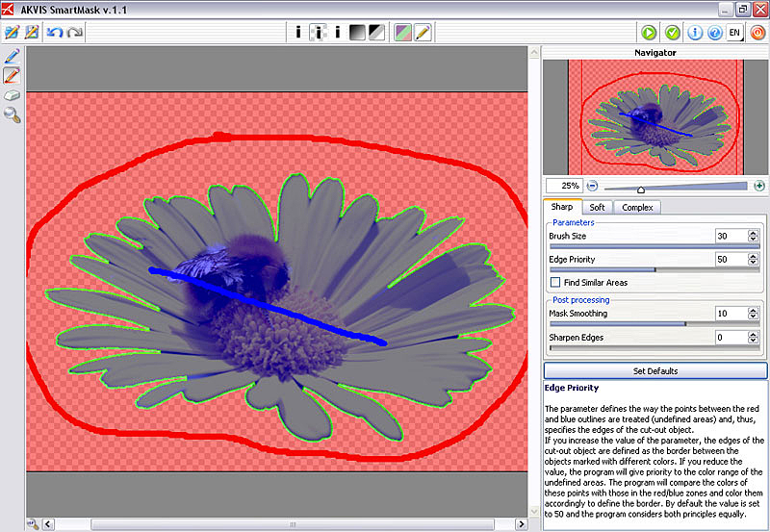Screen dimensions: 770x532
Task: Switch to the Complex mode tab
Action: pos(637,207)
